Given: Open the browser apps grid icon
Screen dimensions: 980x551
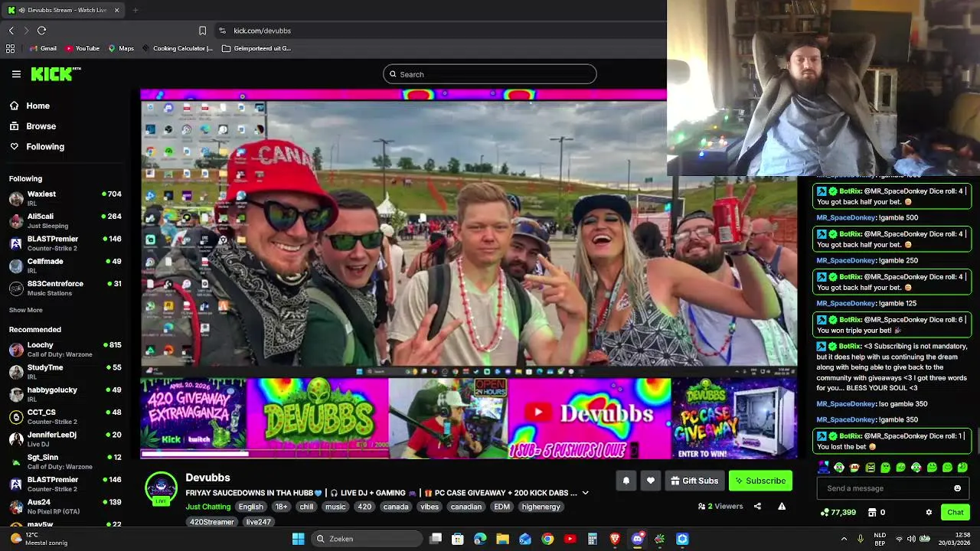Looking at the screenshot, I should tap(10, 48).
